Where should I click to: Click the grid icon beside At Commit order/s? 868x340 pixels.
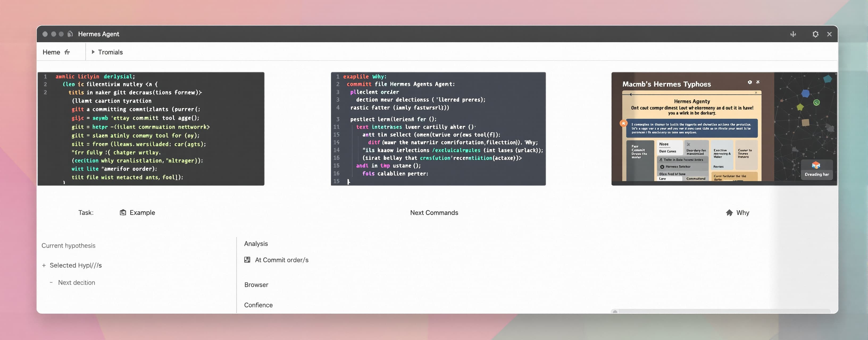coord(247,260)
